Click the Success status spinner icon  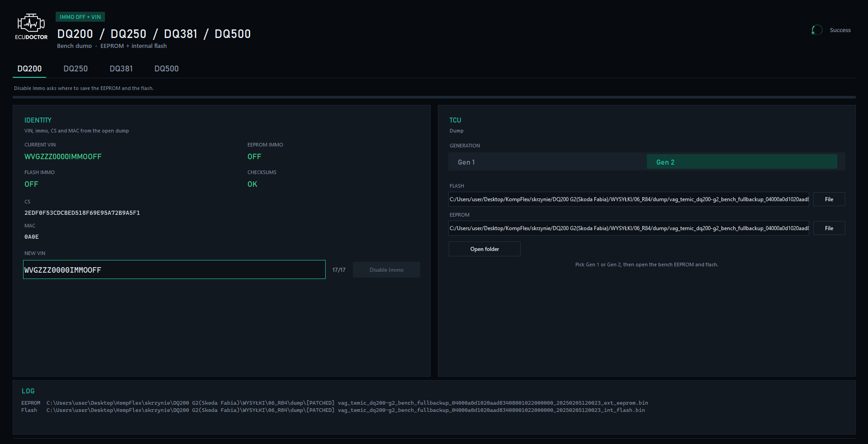(x=817, y=30)
